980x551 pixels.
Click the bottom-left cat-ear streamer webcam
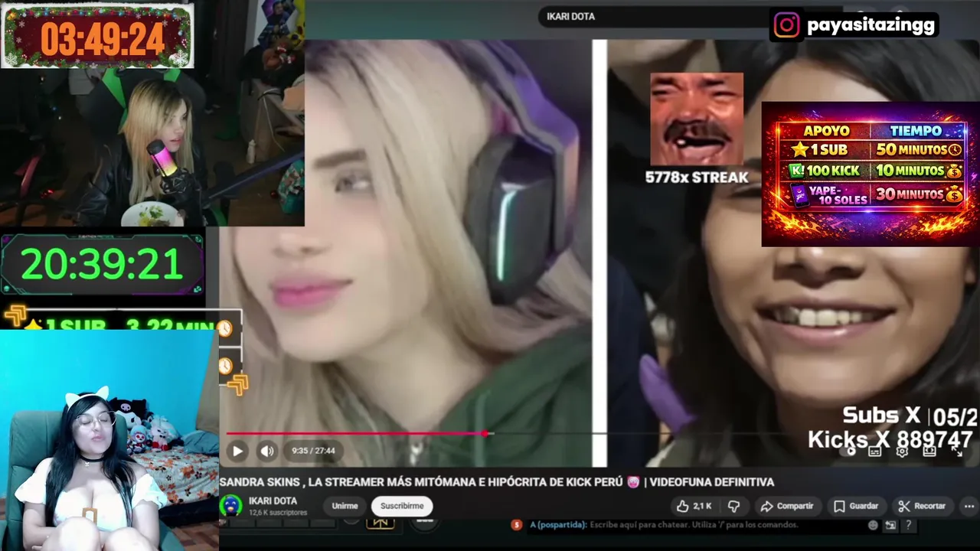(x=109, y=440)
